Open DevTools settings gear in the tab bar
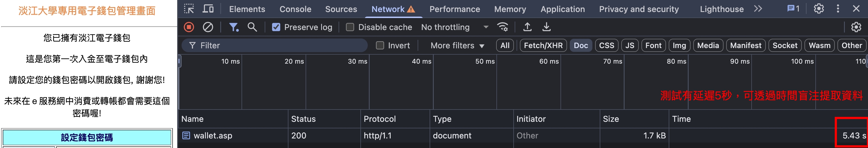Viewport: 868px width, 148px height. click(819, 9)
